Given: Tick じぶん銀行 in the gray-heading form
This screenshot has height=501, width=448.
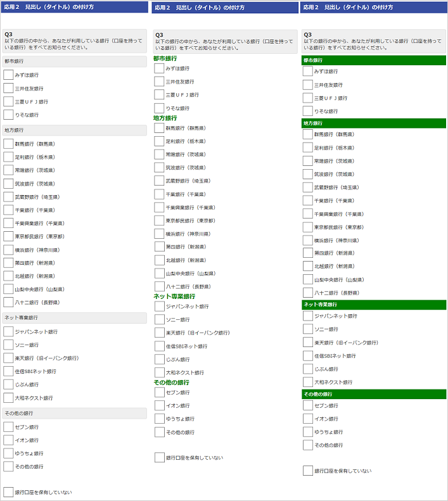Looking at the screenshot, I should pyautogui.click(x=8, y=384).
